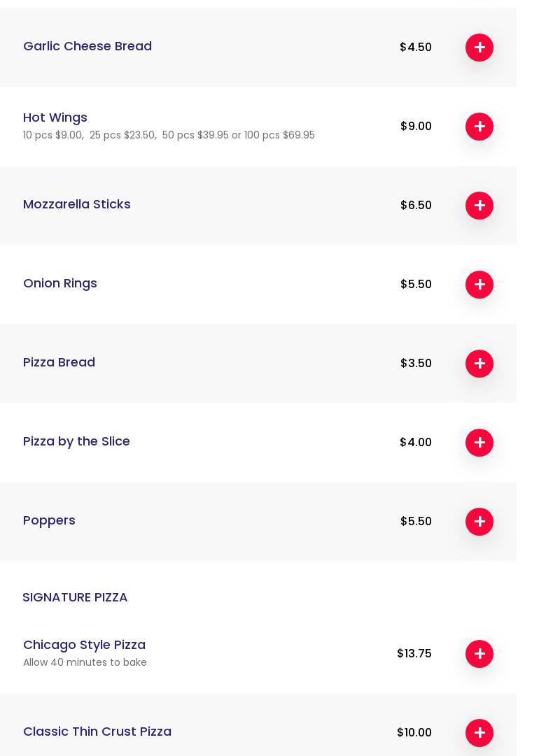
Task: Open Chicago Style Pizza title
Action: tap(84, 645)
